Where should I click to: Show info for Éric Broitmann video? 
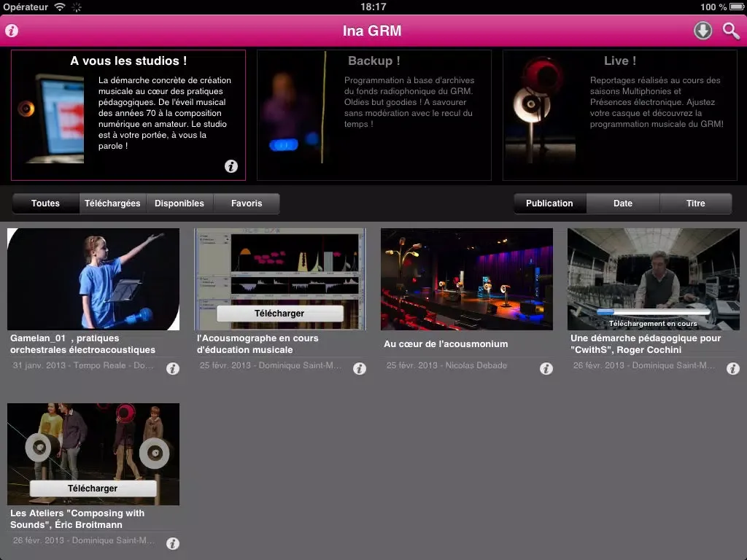173,543
